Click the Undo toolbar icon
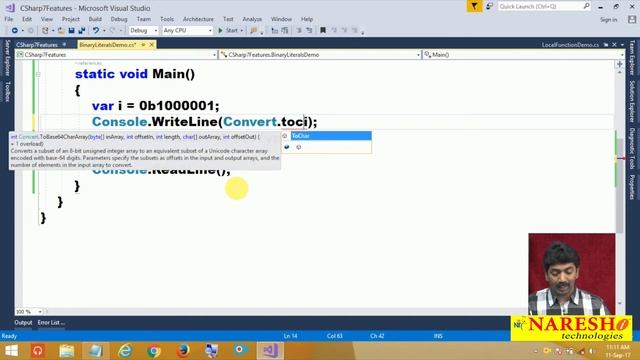This screenshot has height=360, width=640. point(96,31)
